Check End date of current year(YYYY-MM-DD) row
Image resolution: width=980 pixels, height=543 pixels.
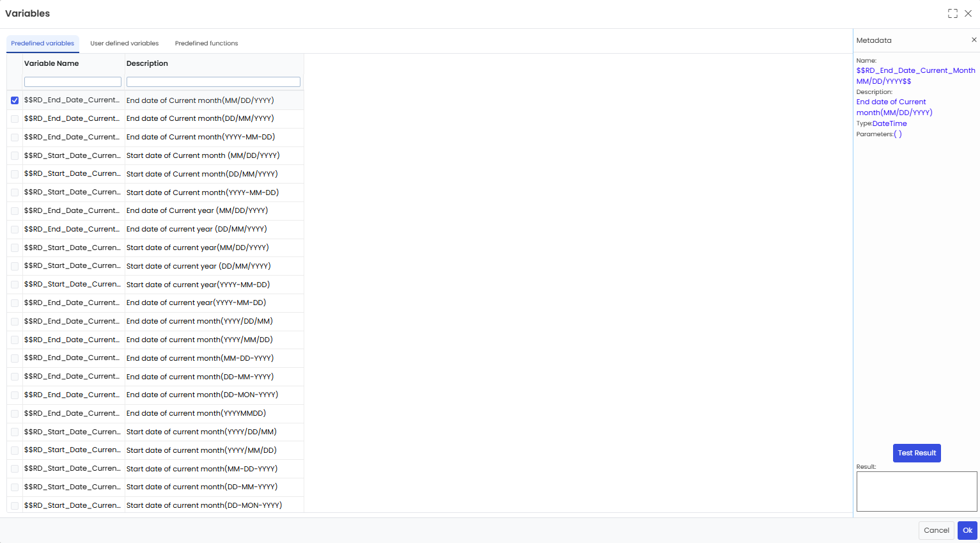15,303
